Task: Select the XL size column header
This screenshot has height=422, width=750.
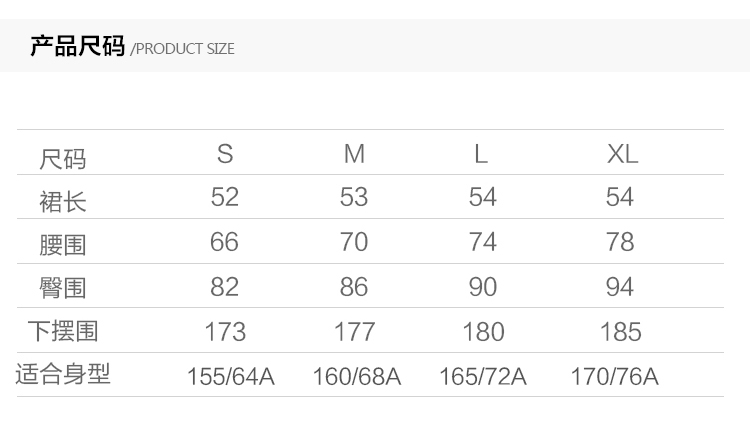Action: click(x=622, y=154)
